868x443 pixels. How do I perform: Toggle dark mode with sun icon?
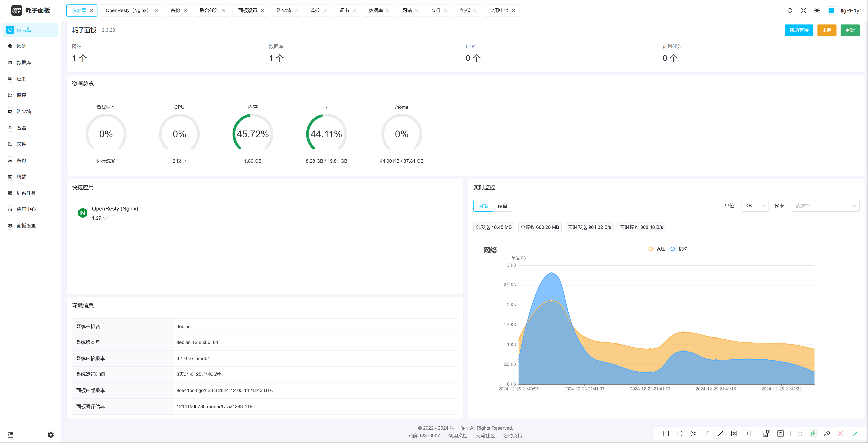(817, 10)
